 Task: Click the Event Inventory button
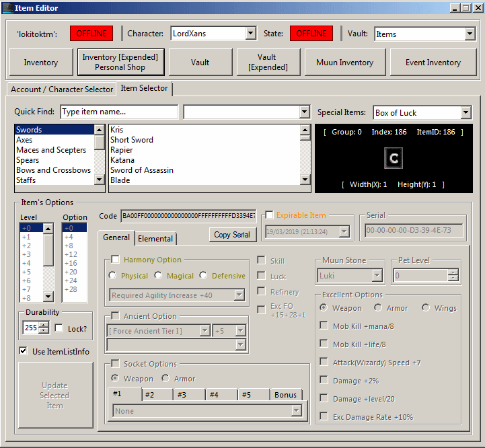tap(433, 63)
